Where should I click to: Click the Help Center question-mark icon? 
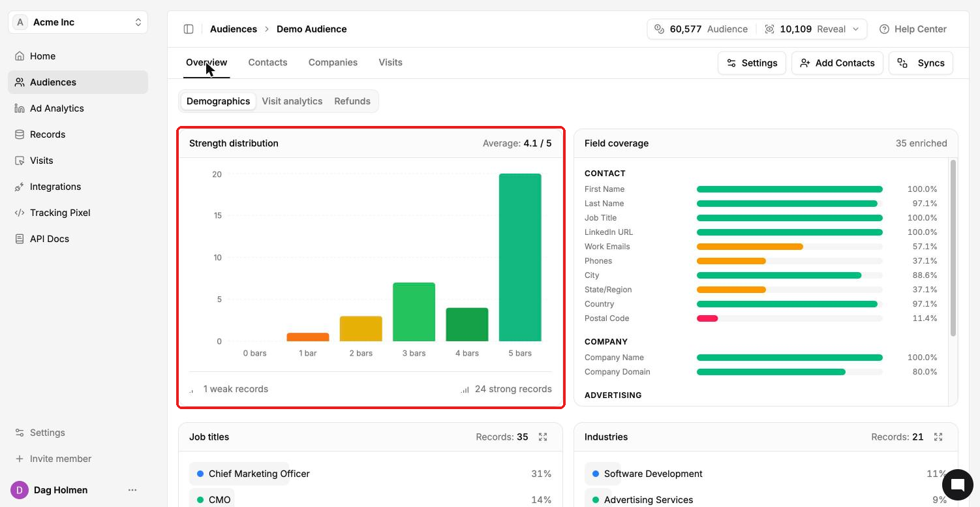(x=885, y=29)
